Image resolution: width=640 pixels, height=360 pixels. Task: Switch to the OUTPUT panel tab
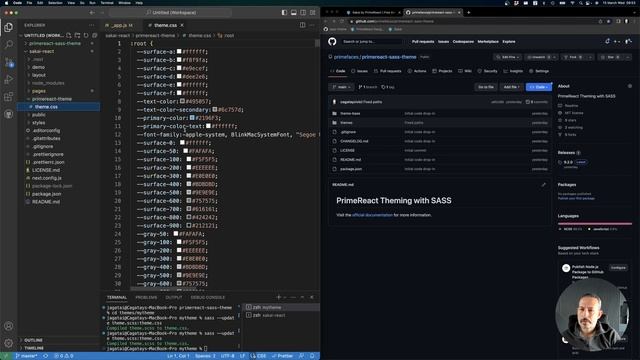pos(174,297)
